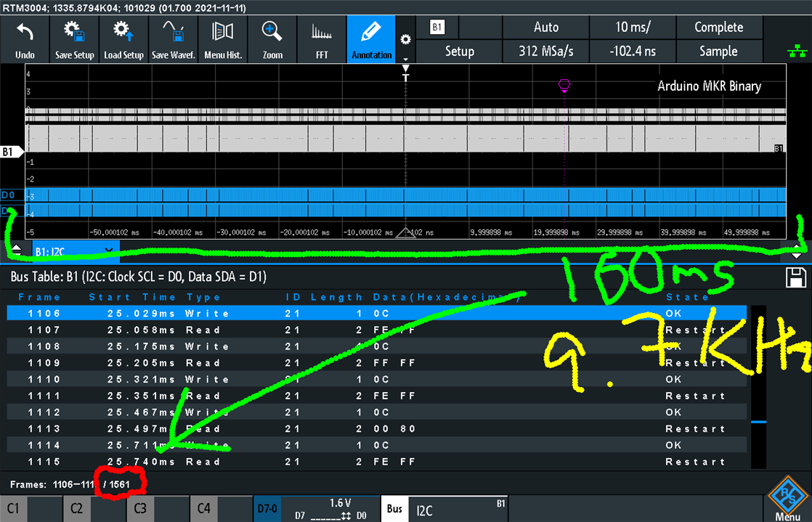812x522 pixels.
Task: Select the trigger position T marker
Action: [x=405, y=73]
